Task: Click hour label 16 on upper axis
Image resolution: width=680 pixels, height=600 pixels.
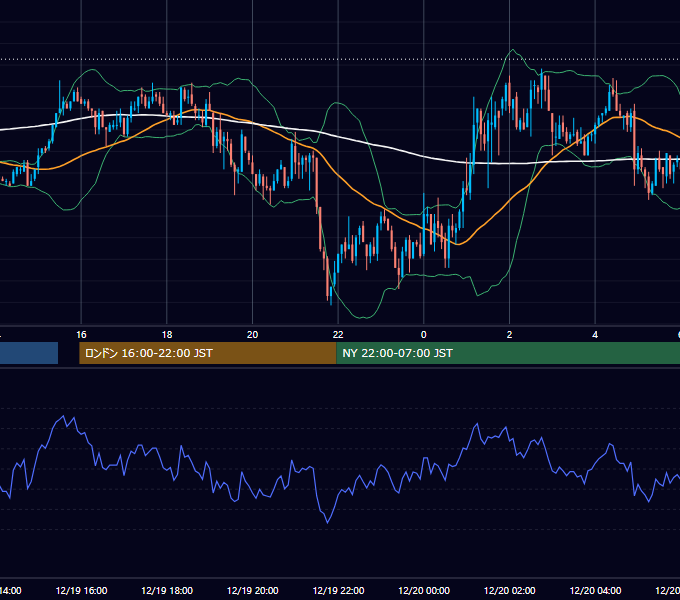Action: click(81, 335)
